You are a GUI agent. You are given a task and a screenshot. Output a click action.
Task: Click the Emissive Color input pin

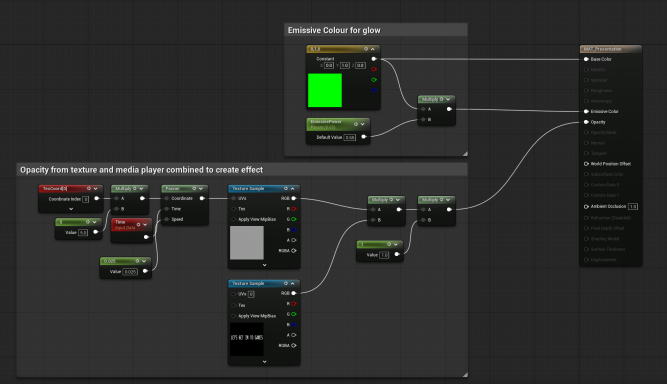[586, 111]
